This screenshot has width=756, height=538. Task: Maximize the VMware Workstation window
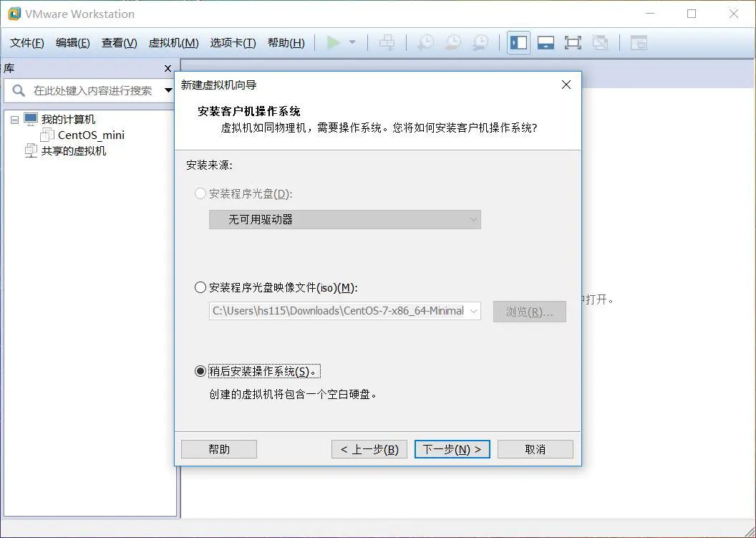[692, 14]
